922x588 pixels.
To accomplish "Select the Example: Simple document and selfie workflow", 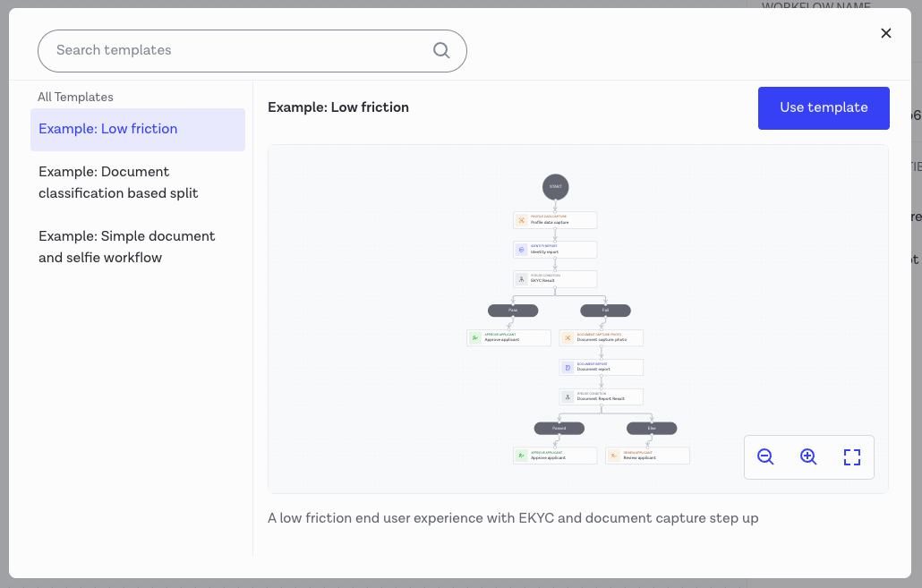I will pyautogui.click(x=126, y=246).
